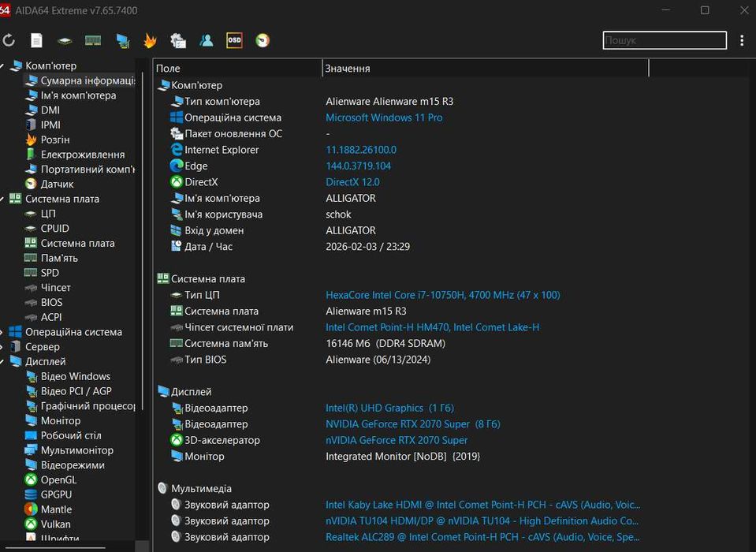Click inside the Пошук search field
Viewport: 756px width, 552px height.
pos(665,40)
